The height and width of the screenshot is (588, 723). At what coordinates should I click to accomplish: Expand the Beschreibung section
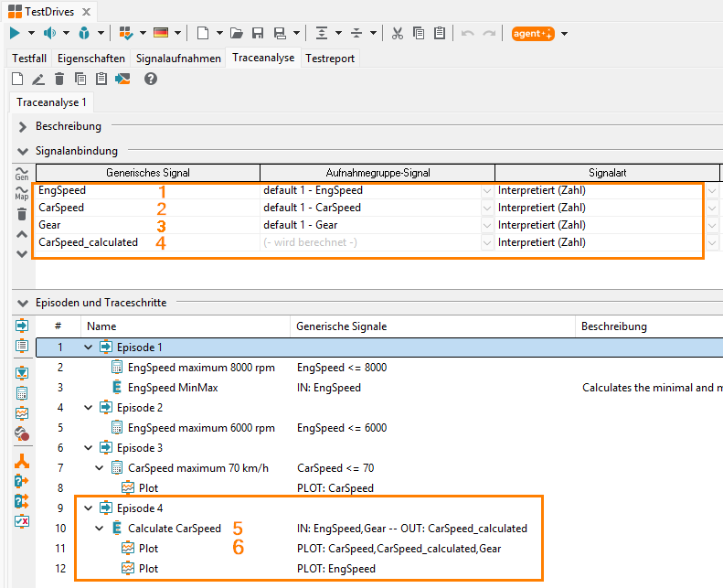point(22,126)
